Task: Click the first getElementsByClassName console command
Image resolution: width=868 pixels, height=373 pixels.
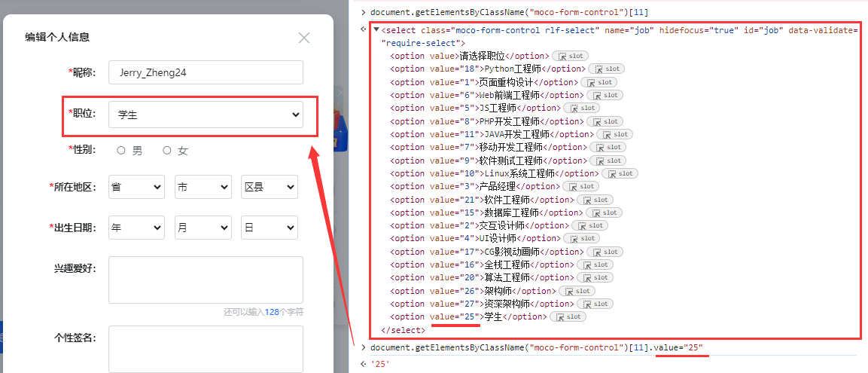Action: pos(510,11)
